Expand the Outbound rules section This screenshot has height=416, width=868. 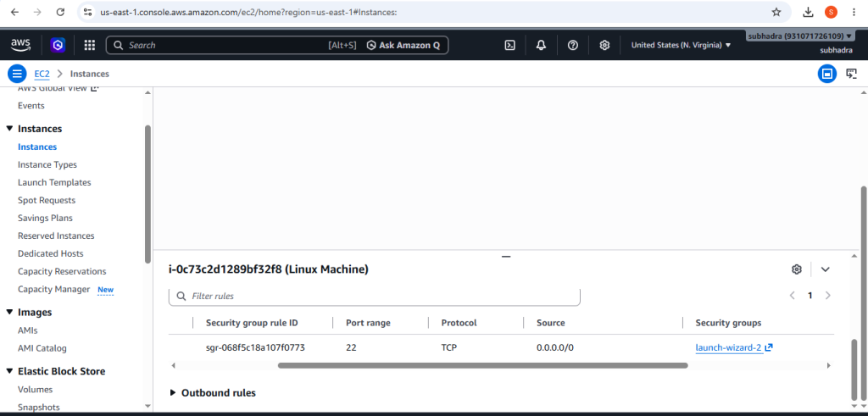point(213,393)
